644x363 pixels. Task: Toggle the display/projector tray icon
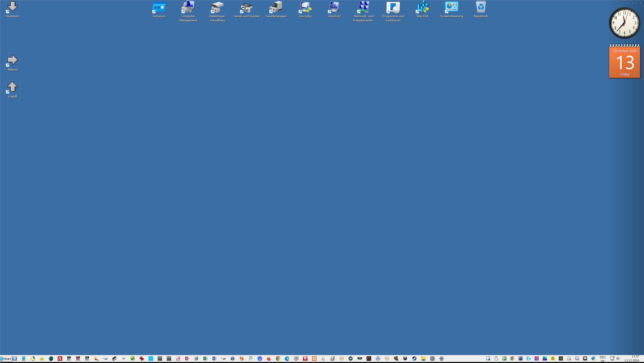point(612,358)
